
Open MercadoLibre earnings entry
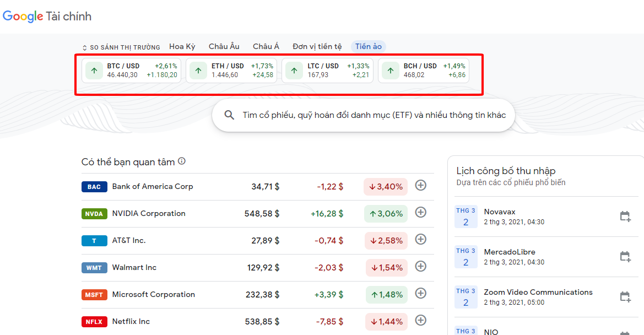click(x=546, y=257)
